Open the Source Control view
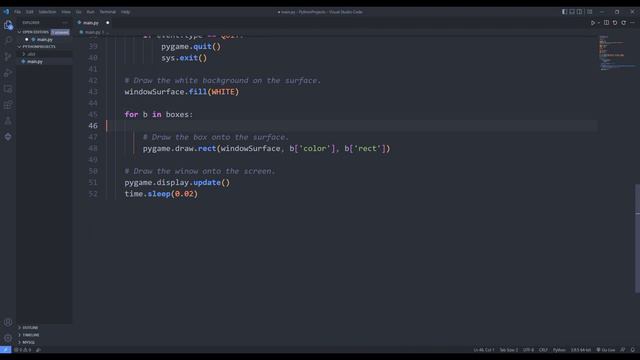The width and height of the screenshot is (640, 360). pyautogui.click(x=8, y=57)
